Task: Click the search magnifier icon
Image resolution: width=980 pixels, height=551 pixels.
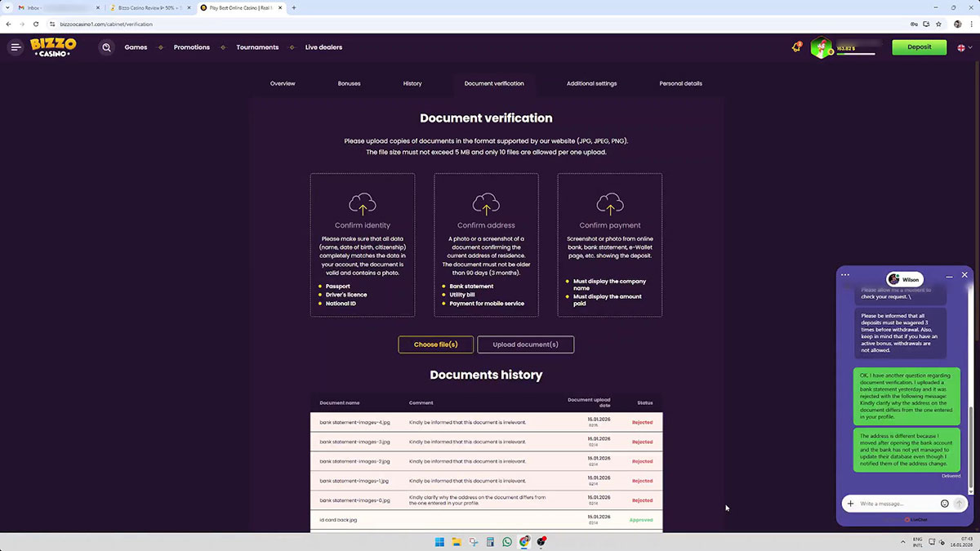Action: (x=106, y=47)
